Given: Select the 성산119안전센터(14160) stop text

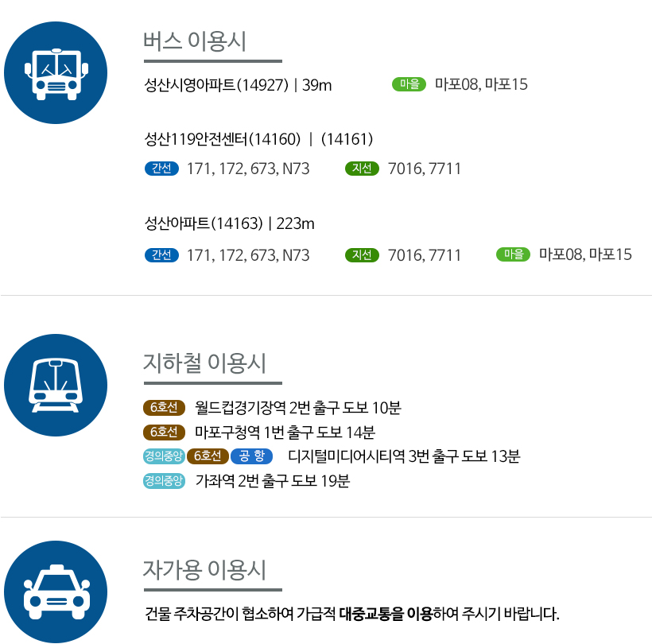Looking at the screenshot, I should pyautogui.click(x=222, y=139).
